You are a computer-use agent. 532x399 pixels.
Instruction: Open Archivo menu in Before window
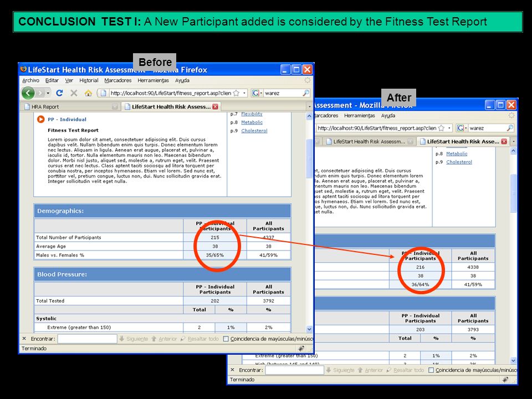[30, 80]
